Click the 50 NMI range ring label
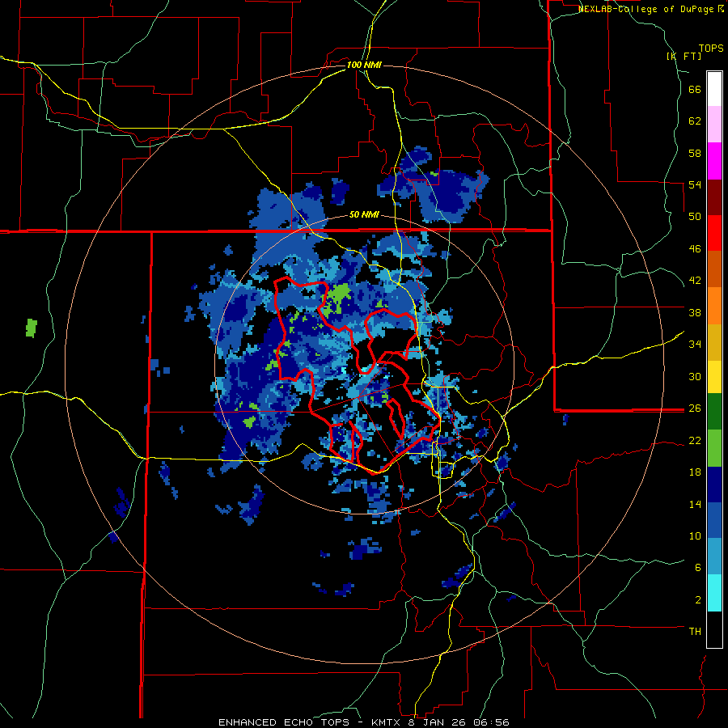 pyautogui.click(x=364, y=215)
